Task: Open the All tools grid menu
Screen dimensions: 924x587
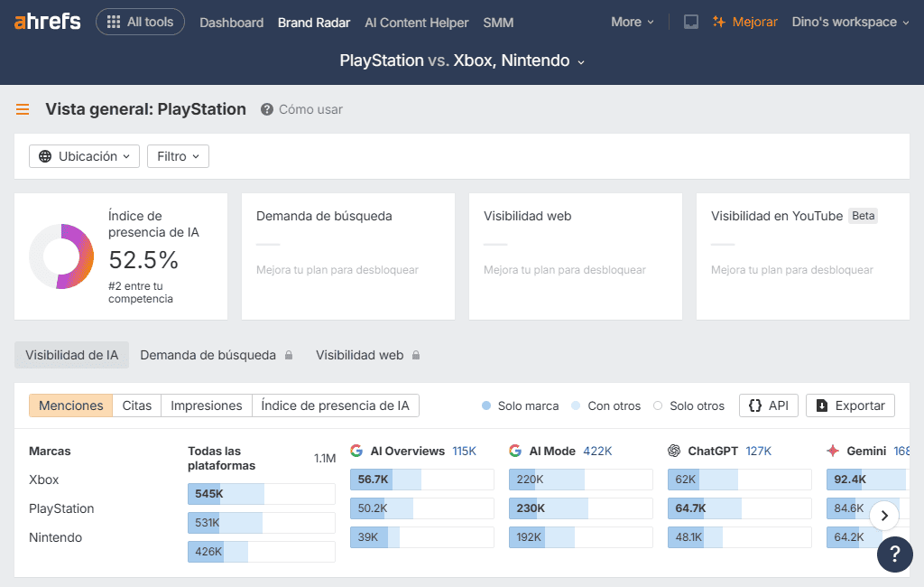Action: point(140,22)
